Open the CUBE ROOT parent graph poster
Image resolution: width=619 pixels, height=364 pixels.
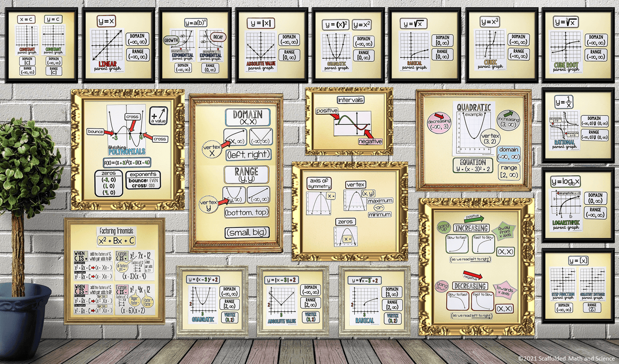pyautogui.click(x=578, y=45)
